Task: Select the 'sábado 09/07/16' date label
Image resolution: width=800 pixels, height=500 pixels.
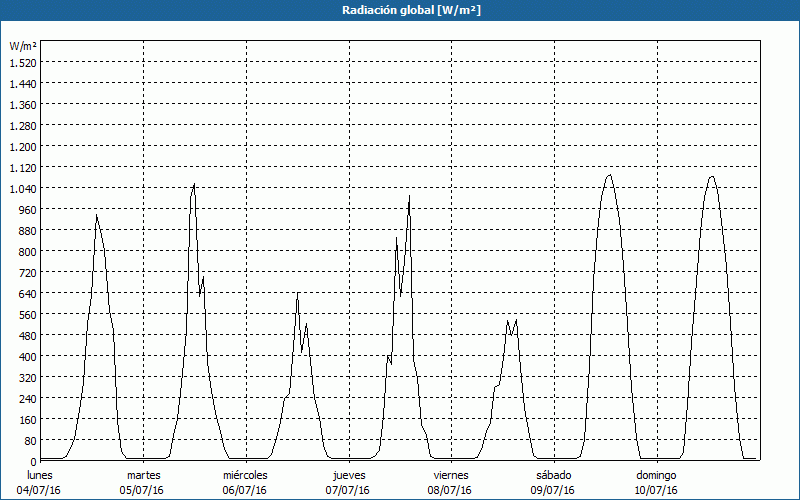Action: tap(553, 482)
